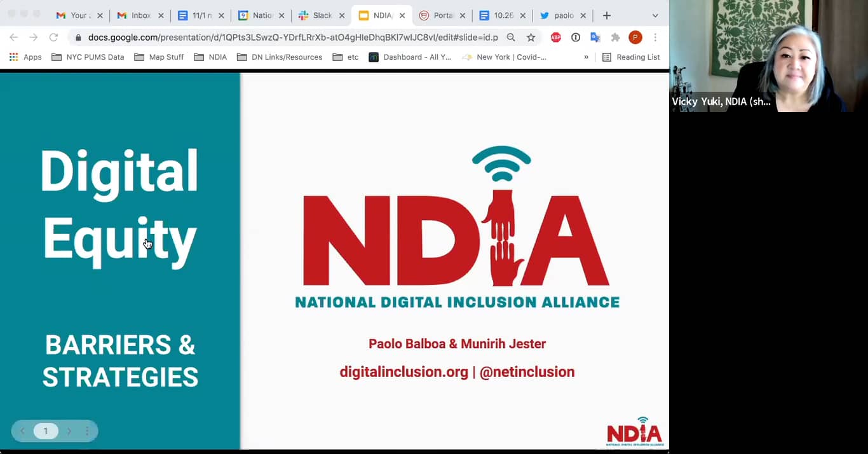Bookmark this page with the star

531,38
